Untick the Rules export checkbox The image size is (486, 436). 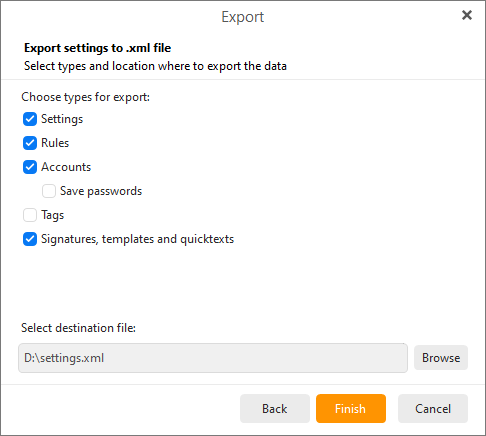pyautogui.click(x=30, y=143)
